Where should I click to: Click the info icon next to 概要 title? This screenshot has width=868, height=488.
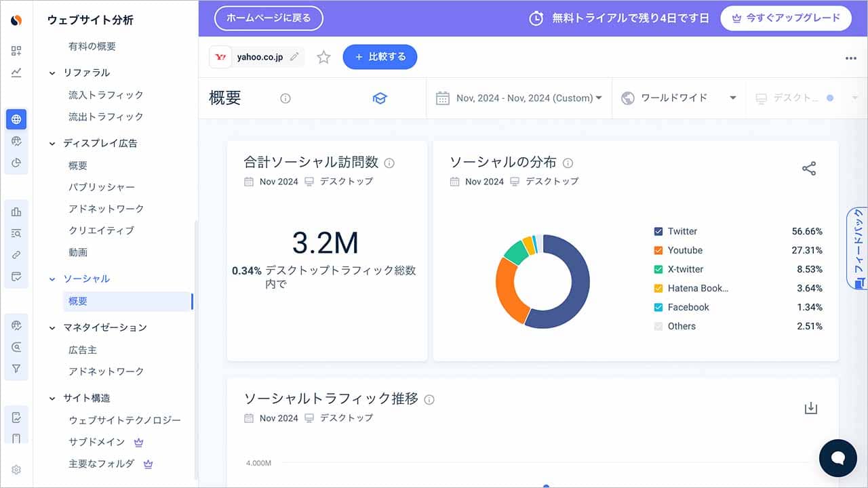point(285,98)
